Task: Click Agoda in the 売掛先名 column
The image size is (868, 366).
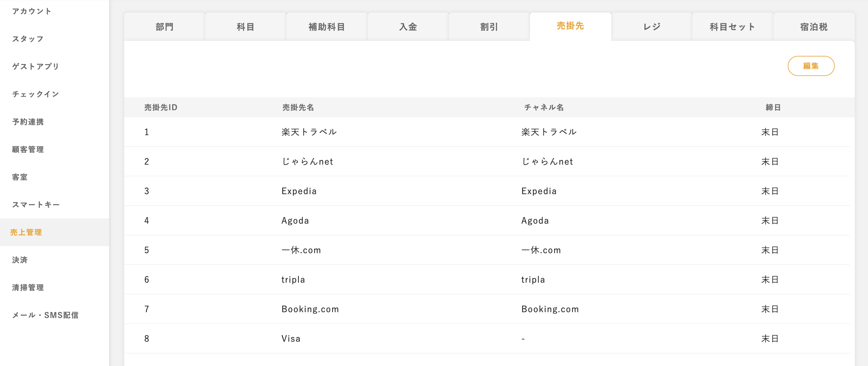Action: tap(295, 221)
